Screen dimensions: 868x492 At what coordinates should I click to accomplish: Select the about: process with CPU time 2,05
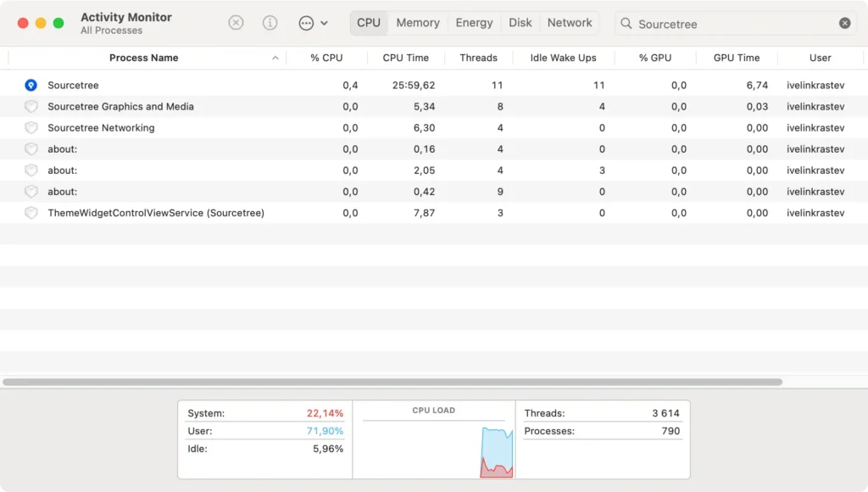point(434,171)
